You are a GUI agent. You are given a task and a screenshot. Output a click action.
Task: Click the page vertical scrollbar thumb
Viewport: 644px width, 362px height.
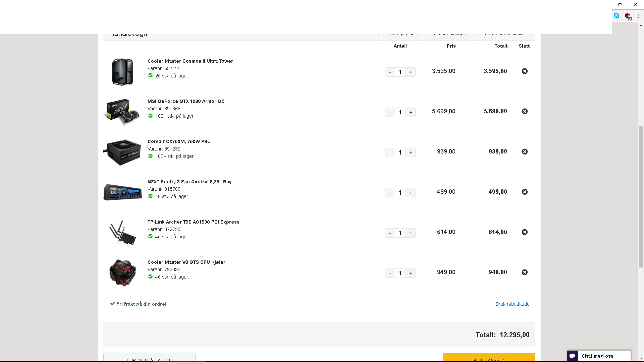point(641,196)
